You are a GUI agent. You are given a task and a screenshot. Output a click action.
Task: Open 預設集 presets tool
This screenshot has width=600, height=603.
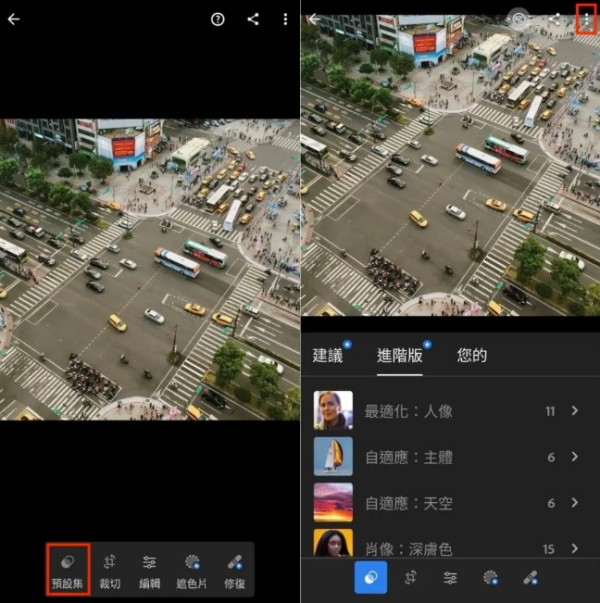click(x=68, y=570)
